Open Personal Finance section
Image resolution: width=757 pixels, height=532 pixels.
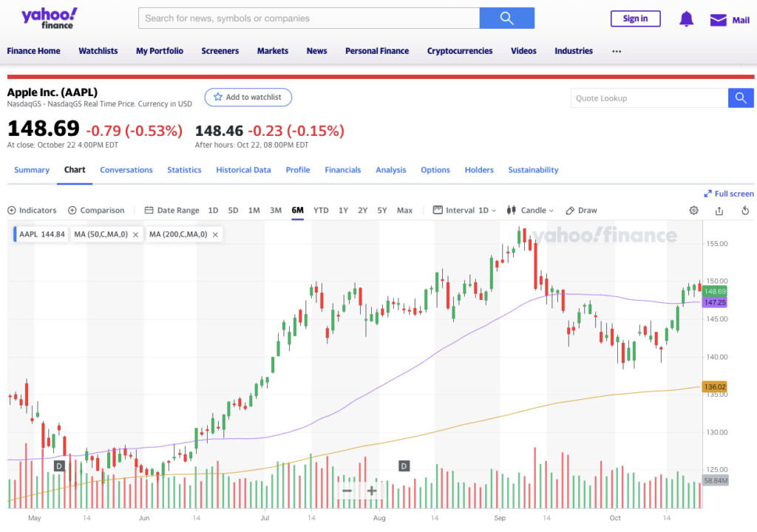pyautogui.click(x=377, y=51)
